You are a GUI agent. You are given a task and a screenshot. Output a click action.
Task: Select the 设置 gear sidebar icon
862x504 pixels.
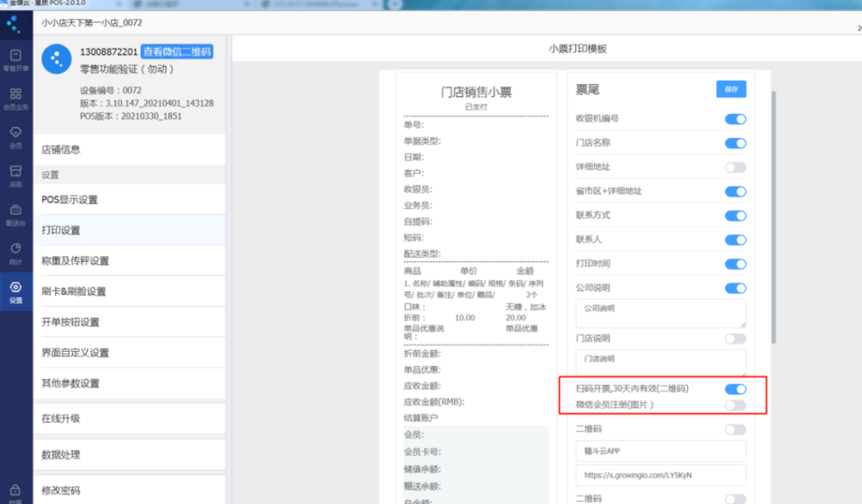16,292
